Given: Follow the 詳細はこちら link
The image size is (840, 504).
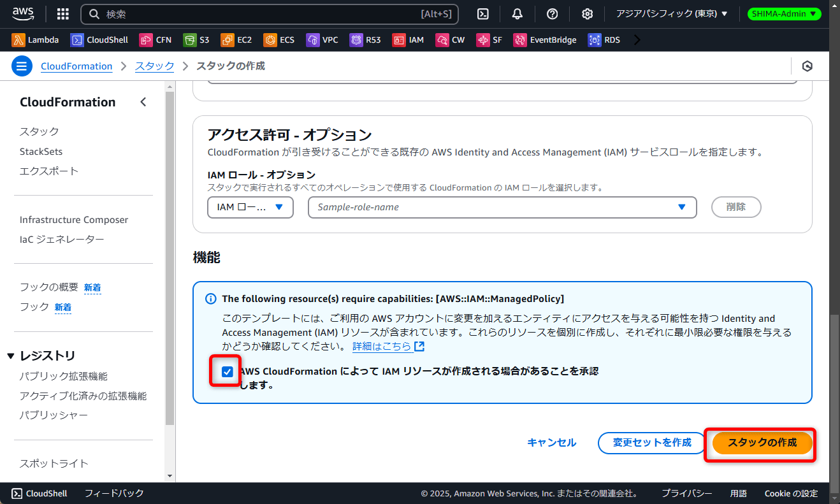Looking at the screenshot, I should [382, 347].
